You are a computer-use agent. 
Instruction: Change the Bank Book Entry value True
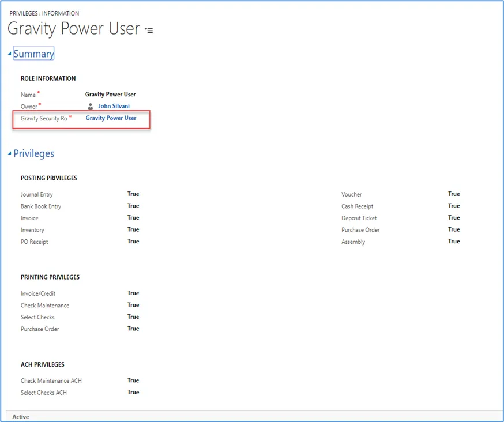(x=133, y=206)
